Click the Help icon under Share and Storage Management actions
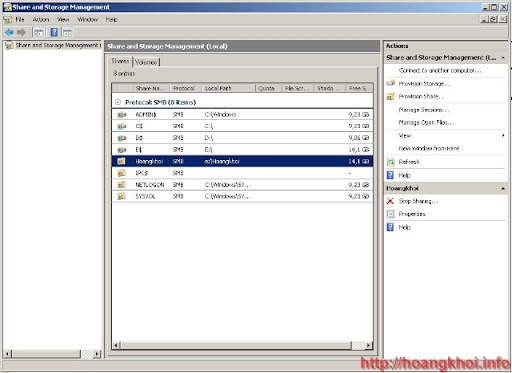Image resolution: width=512 pixels, height=373 pixels. tap(390, 175)
